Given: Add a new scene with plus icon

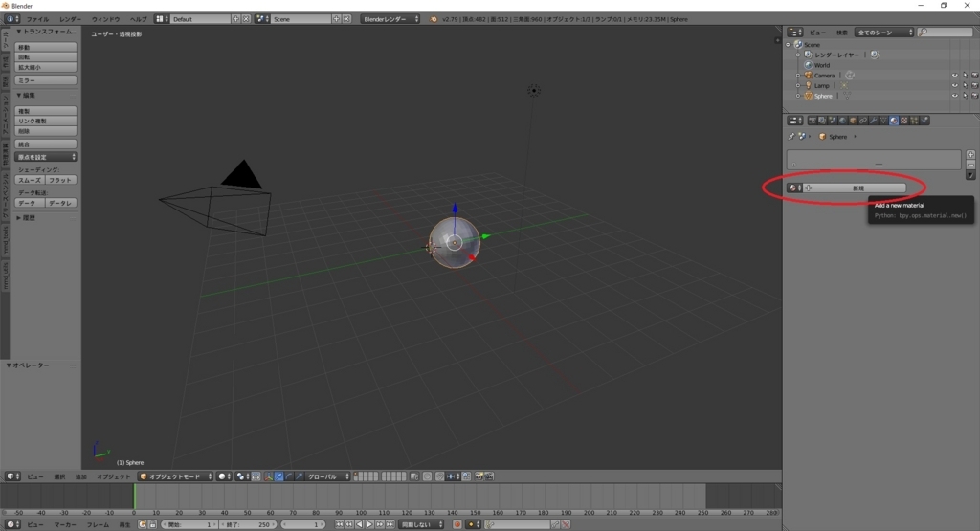Looking at the screenshot, I should click(336, 19).
